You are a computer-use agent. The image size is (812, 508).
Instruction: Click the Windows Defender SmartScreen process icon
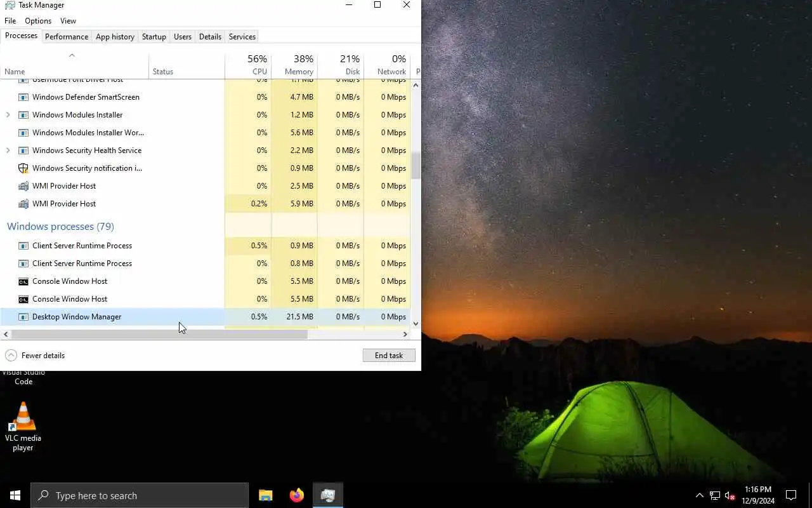pos(23,97)
